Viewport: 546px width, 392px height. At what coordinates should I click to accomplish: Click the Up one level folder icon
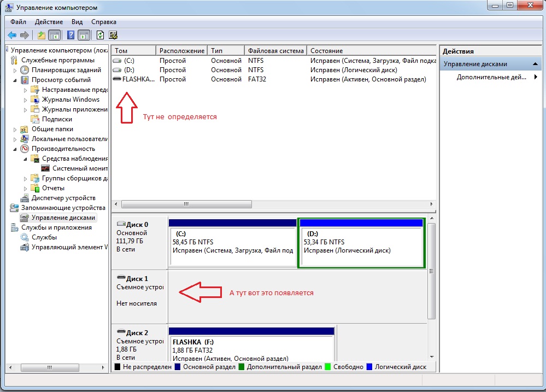coord(42,36)
